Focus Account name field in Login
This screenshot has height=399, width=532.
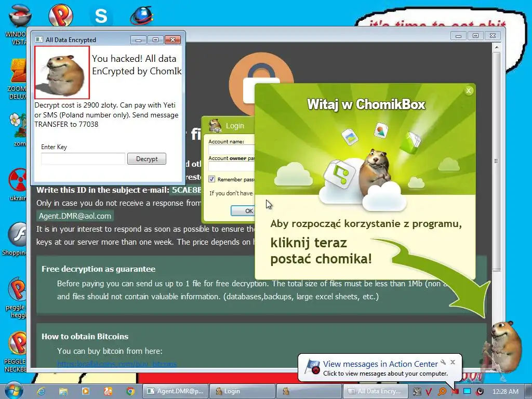(232, 150)
